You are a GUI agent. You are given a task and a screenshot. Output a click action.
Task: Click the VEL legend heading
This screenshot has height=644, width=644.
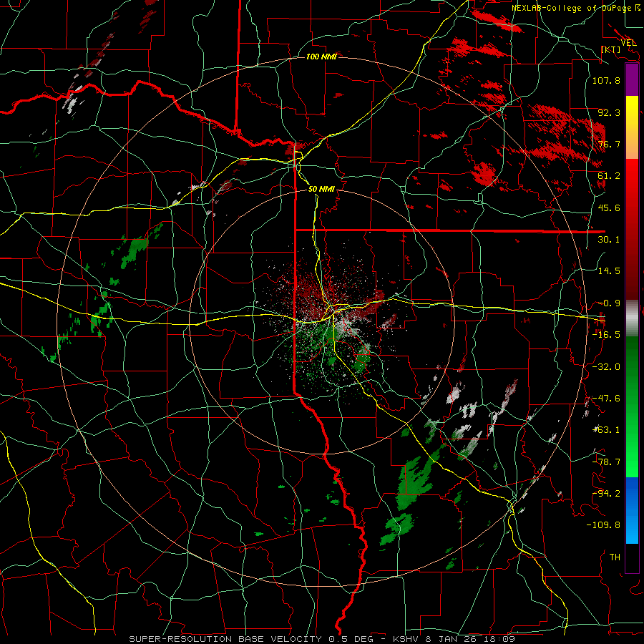(x=628, y=43)
